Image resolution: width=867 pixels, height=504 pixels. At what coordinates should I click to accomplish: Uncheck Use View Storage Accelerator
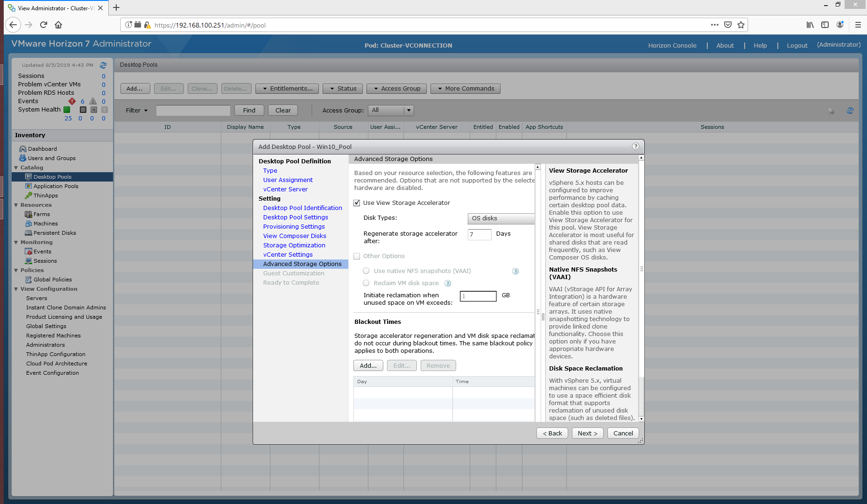click(x=357, y=203)
